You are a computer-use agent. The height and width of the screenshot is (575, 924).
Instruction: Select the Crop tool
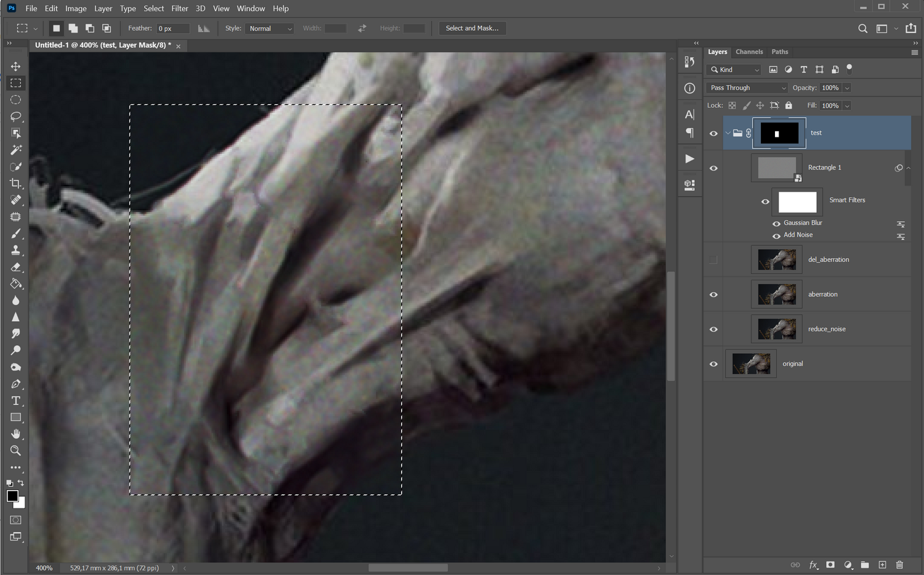pos(16,183)
